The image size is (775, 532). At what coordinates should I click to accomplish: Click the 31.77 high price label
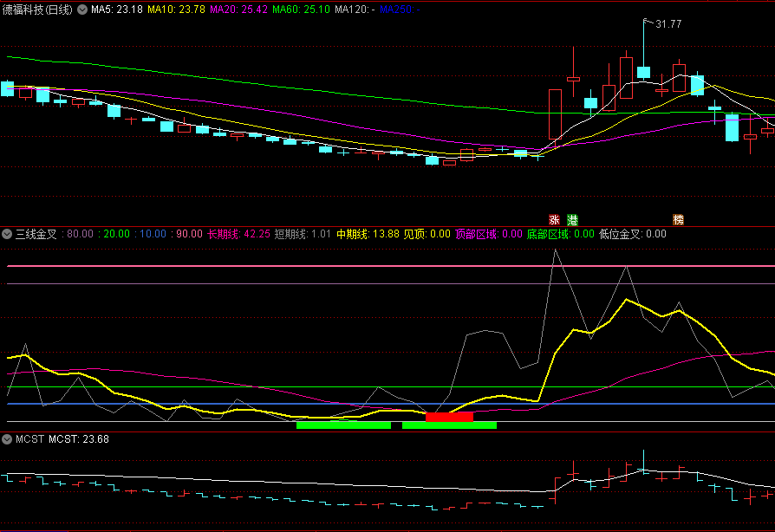[668, 24]
